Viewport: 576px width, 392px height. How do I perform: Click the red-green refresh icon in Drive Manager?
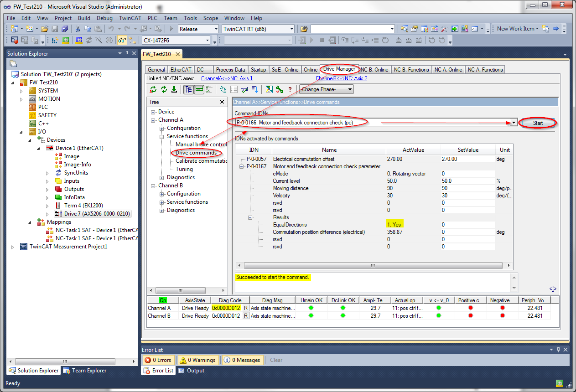point(153,89)
